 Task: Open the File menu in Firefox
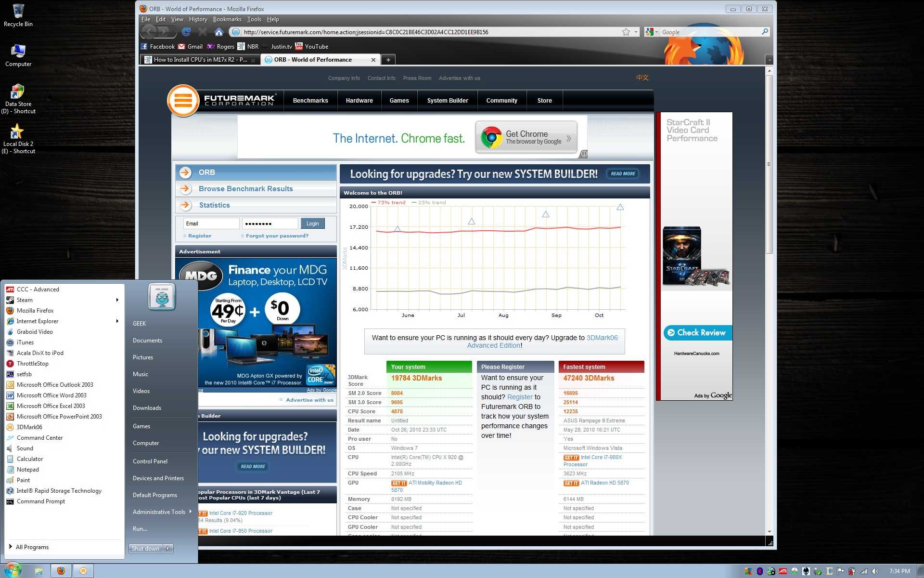[145, 19]
